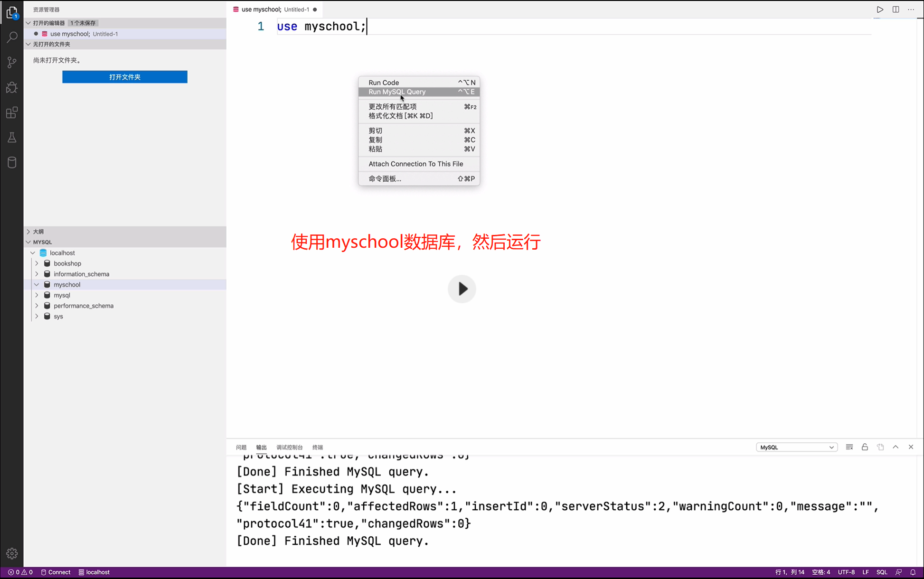The image size is (924, 579).
Task: Maximize the panel with chevron up icon
Action: pyautogui.click(x=896, y=447)
